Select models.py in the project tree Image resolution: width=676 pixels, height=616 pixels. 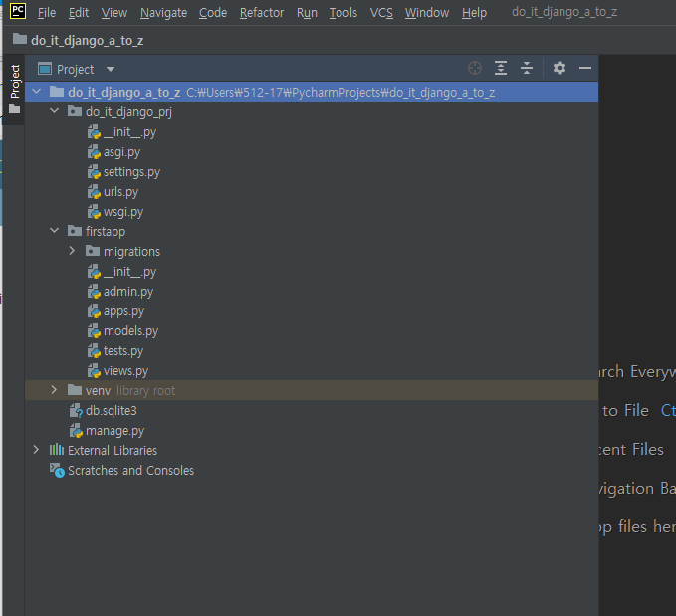click(130, 331)
